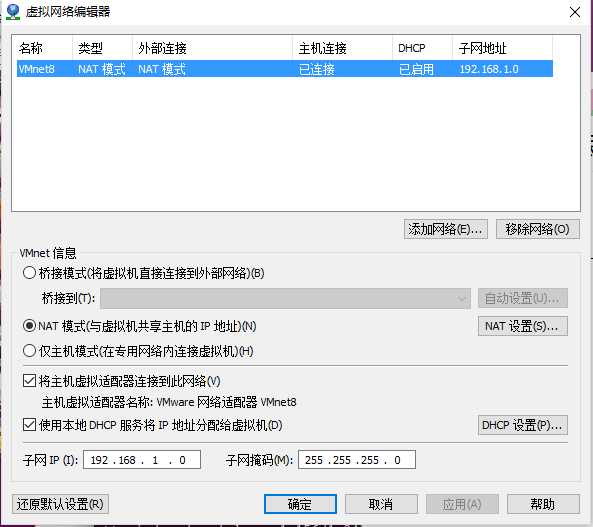
Task: Click the 192.168.1.0 subnet address cell
Action: (489, 69)
